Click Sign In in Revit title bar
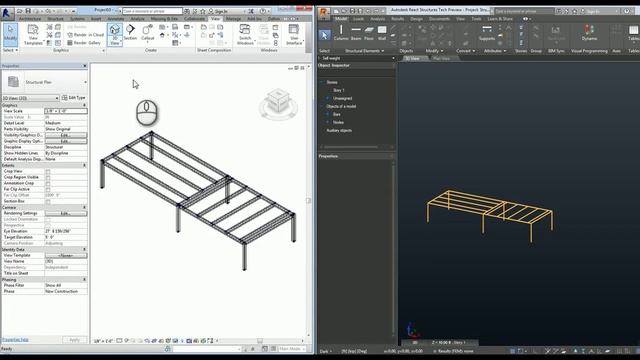The height and width of the screenshot is (360, 640). click(x=218, y=11)
